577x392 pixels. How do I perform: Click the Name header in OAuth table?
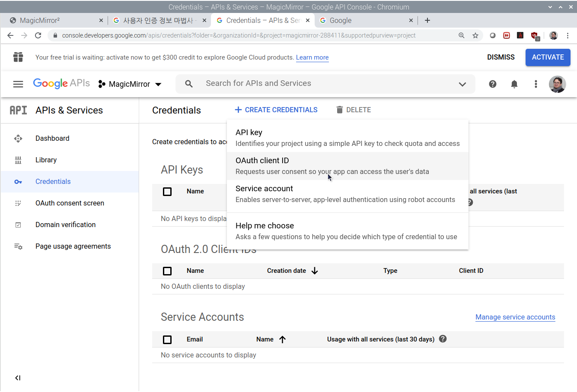point(195,271)
